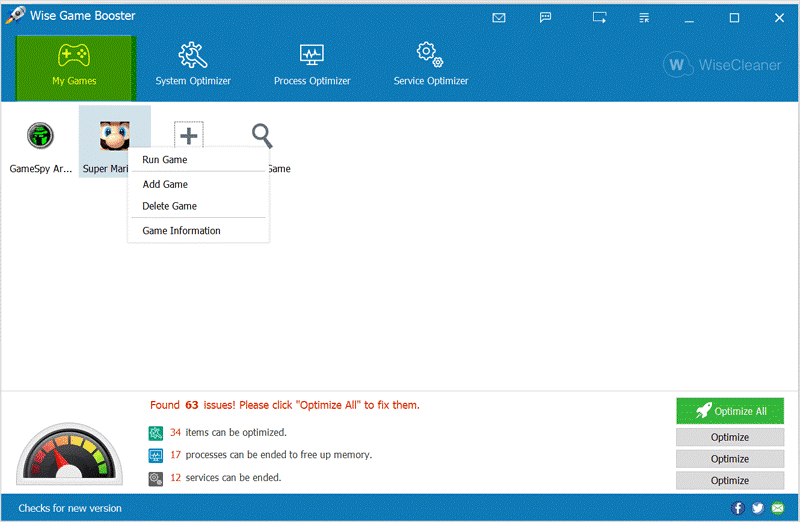Click the processes monitor icon
Viewport: 800px width, 522px height.
tap(156, 455)
